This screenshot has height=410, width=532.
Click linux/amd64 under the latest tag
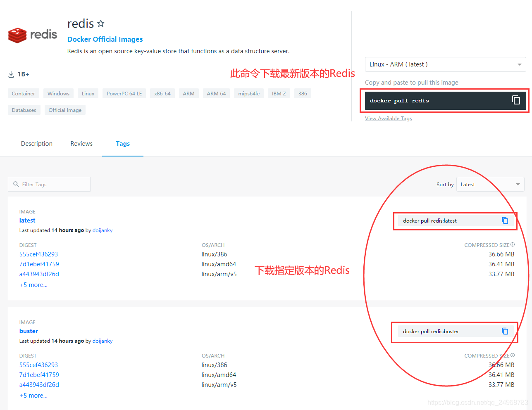(219, 264)
